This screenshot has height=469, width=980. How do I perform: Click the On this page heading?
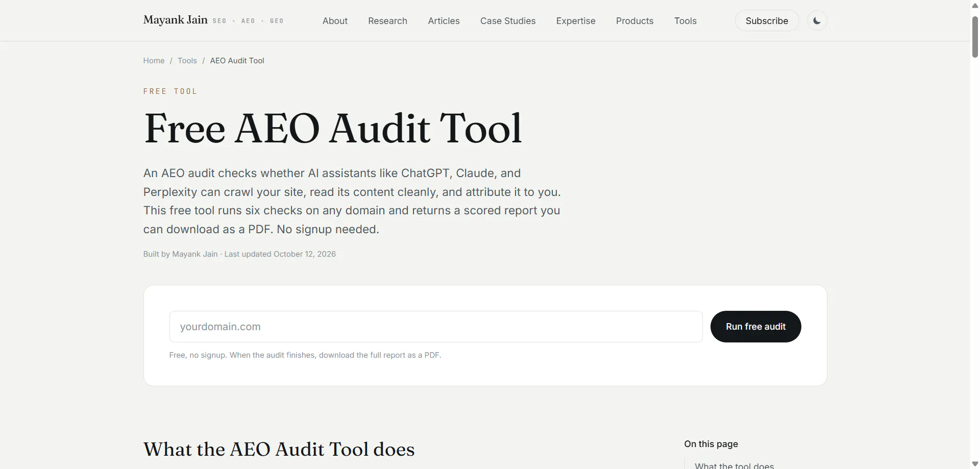(711, 444)
